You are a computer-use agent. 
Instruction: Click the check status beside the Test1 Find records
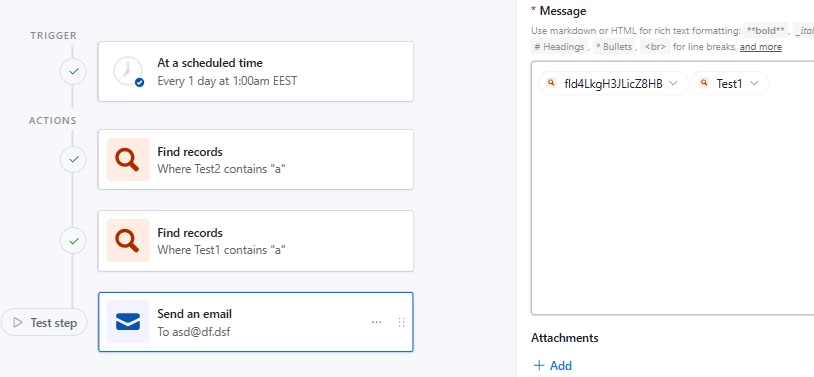[x=74, y=240]
